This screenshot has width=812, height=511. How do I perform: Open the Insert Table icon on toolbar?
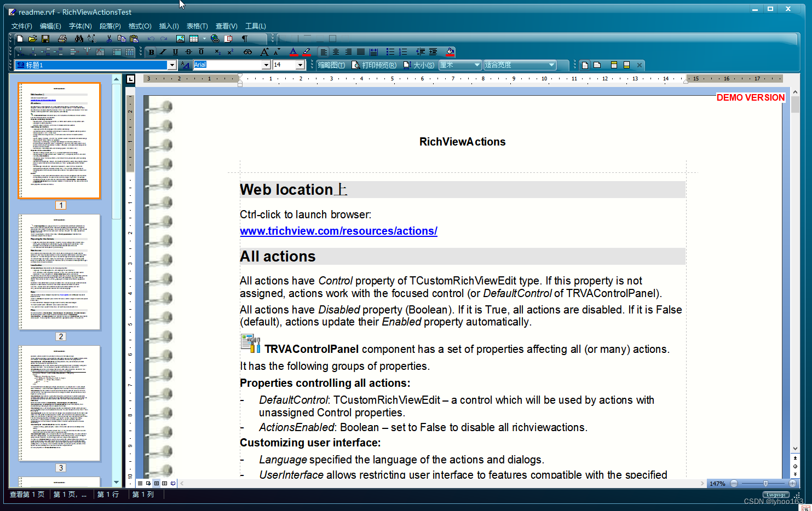click(195, 39)
